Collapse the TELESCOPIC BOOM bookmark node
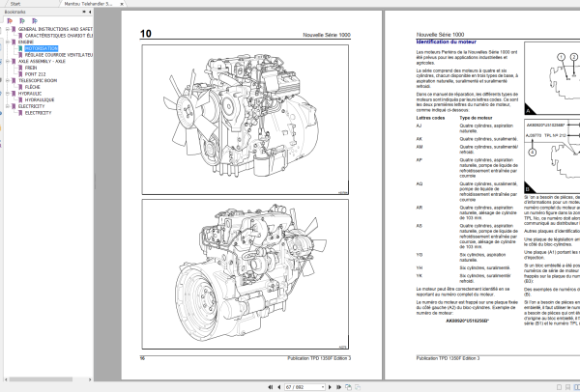580x392 pixels. pyautogui.click(x=8, y=80)
